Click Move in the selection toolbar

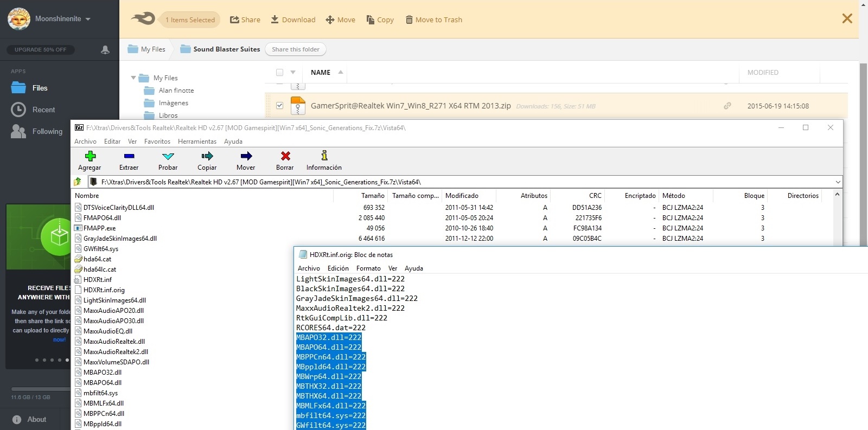coord(341,20)
